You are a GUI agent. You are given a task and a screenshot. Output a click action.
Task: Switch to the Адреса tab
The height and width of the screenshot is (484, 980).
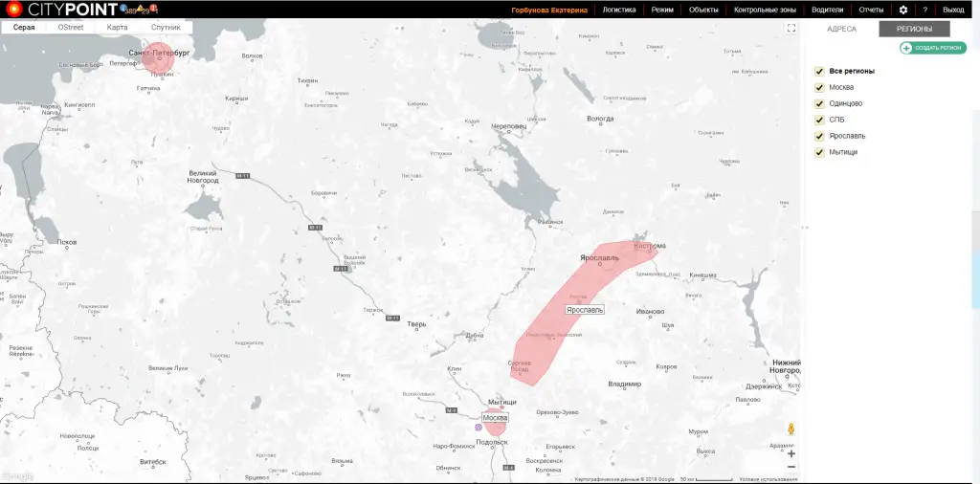click(841, 29)
